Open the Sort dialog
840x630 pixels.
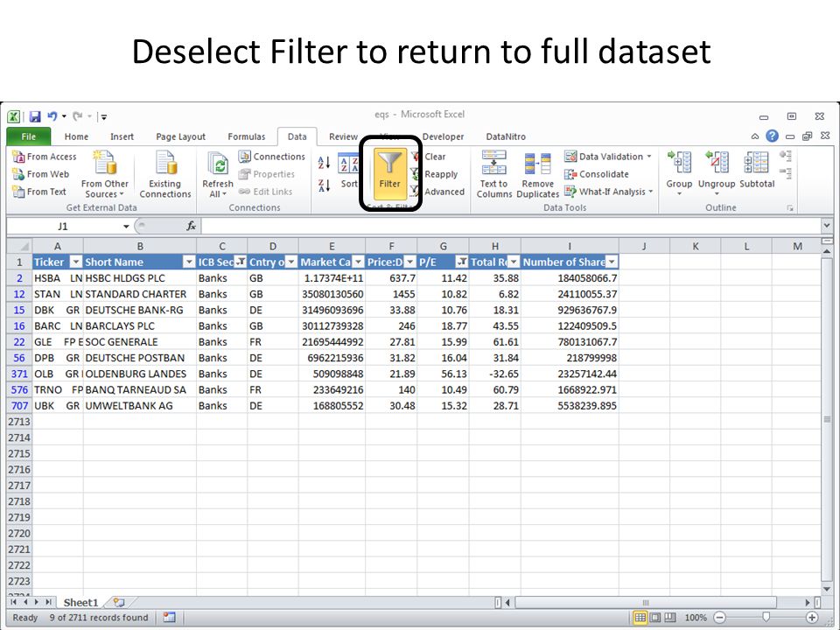(349, 171)
